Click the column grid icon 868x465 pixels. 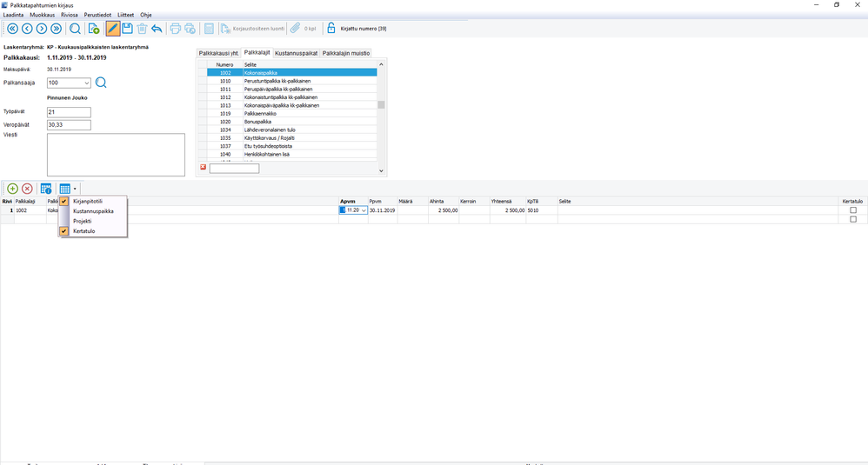(64, 189)
